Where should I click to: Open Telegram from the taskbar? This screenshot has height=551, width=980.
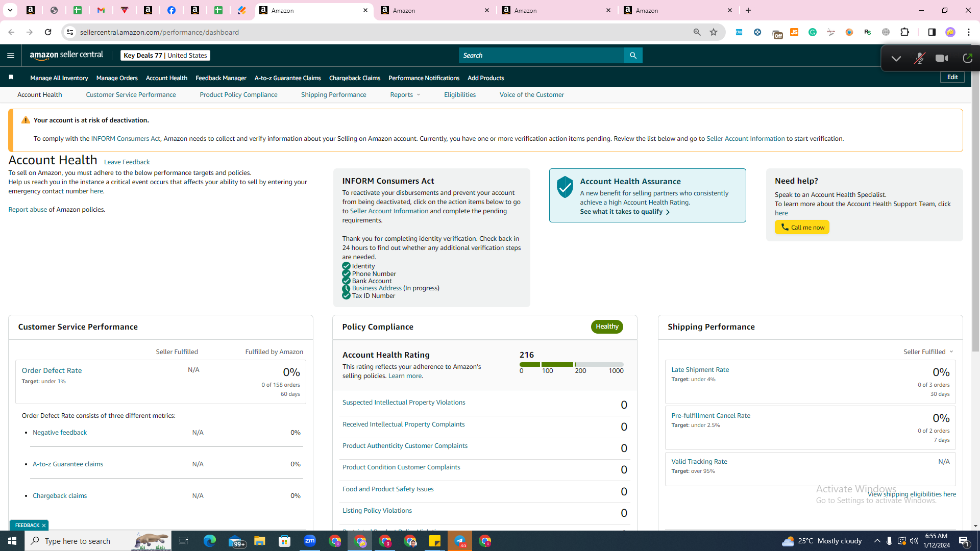(460, 541)
